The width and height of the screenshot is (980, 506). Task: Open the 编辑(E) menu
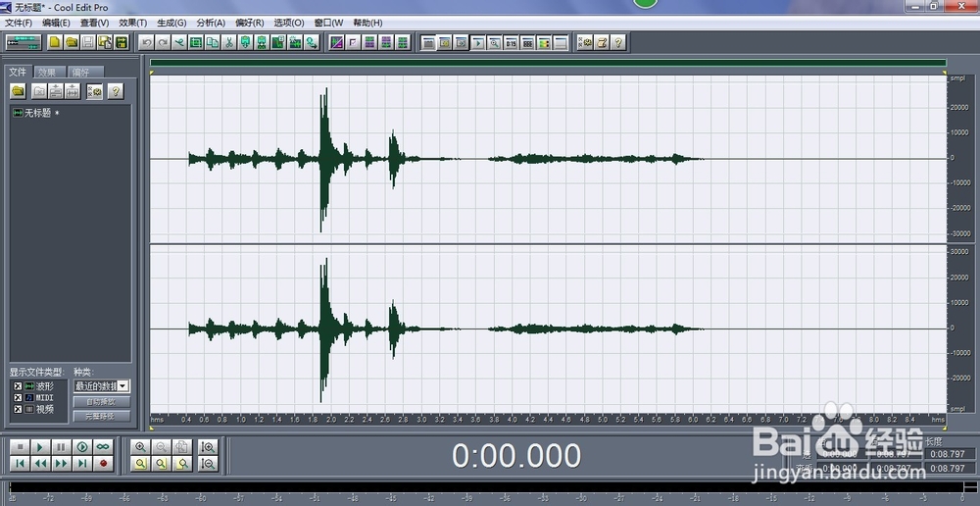point(56,23)
